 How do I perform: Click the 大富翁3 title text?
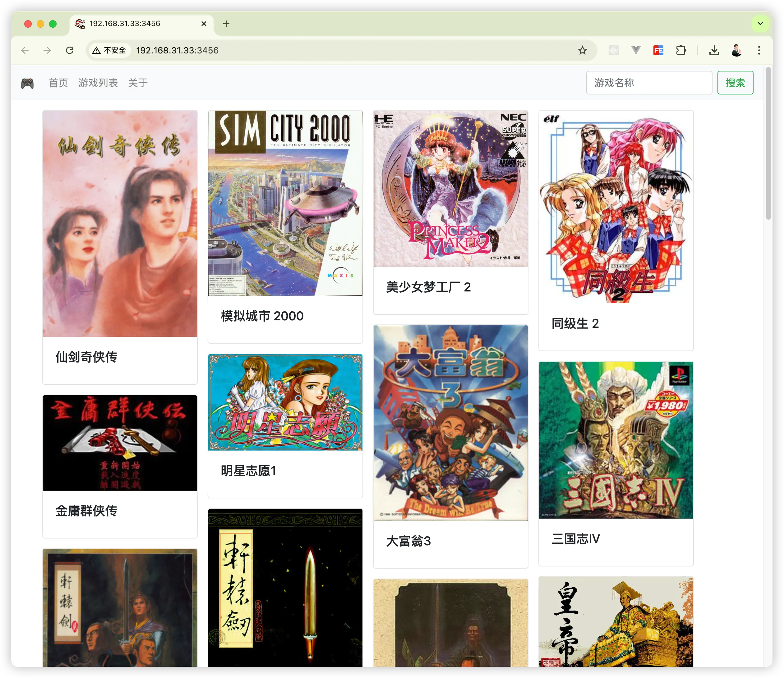[x=408, y=541]
